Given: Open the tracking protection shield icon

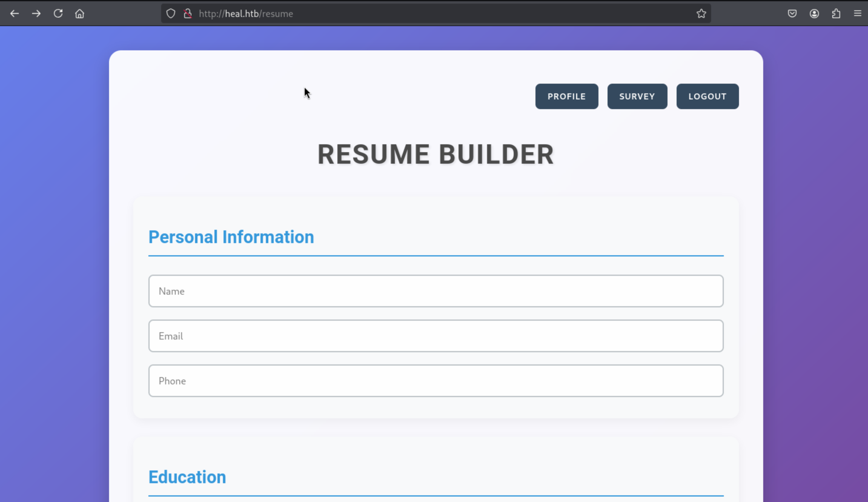Looking at the screenshot, I should coord(171,14).
